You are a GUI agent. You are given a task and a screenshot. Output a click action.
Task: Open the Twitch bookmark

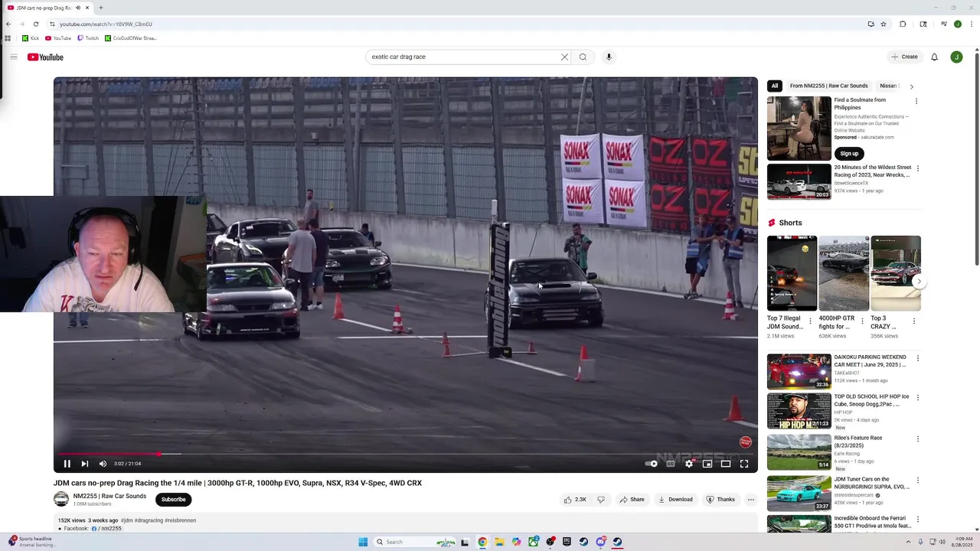(x=88, y=38)
